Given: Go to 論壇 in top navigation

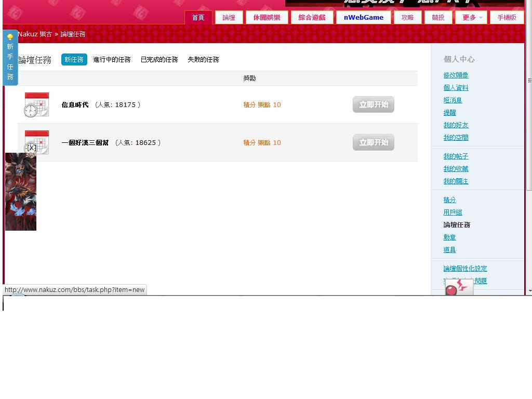Looking at the screenshot, I should click(x=229, y=18).
